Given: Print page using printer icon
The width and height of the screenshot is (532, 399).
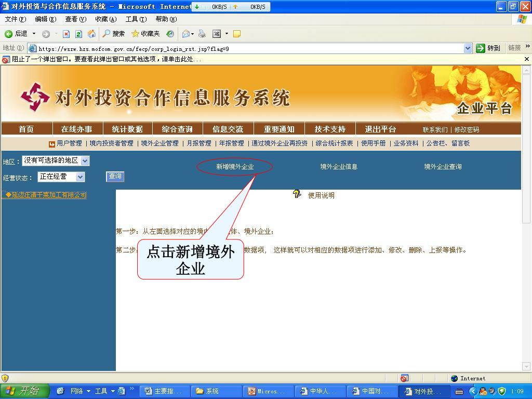Looking at the screenshot, I should click(x=202, y=34).
